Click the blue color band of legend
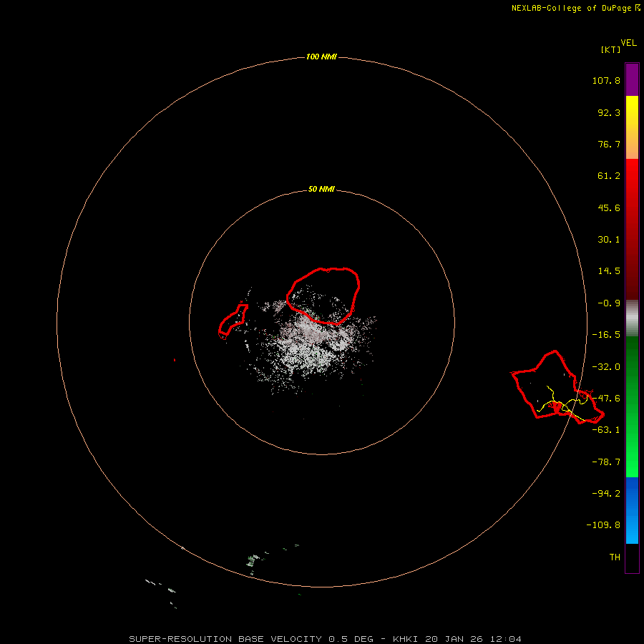This screenshot has width=644, height=644. pyautogui.click(x=632, y=510)
